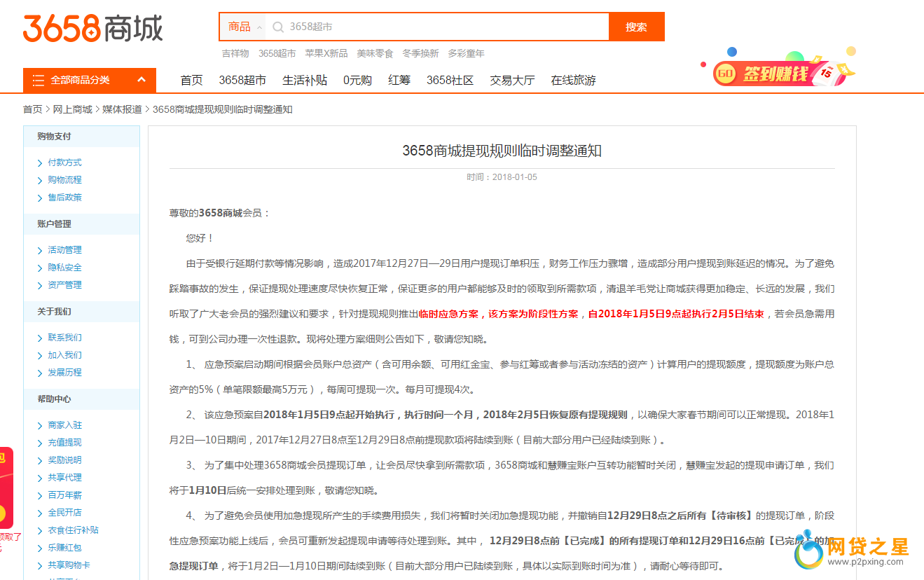This screenshot has height=580, width=924.
Task: Open sidebar link 奖励说明
Action: coord(64,460)
